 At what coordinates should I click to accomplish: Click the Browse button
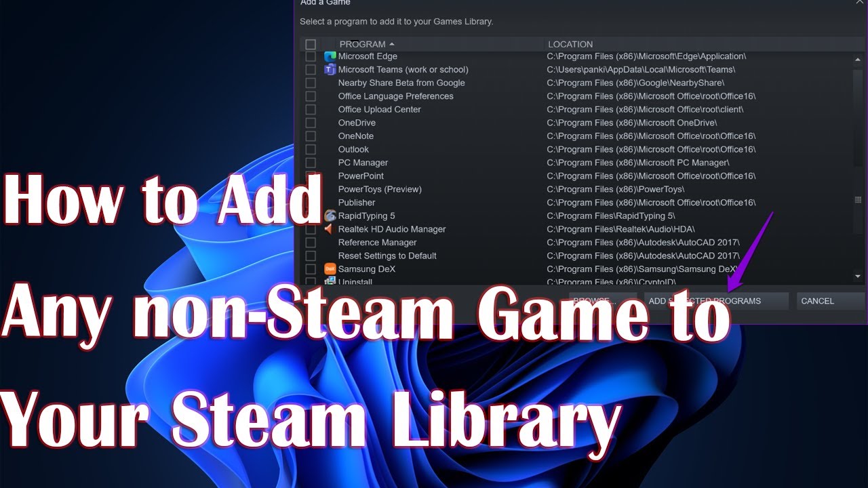click(603, 301)
